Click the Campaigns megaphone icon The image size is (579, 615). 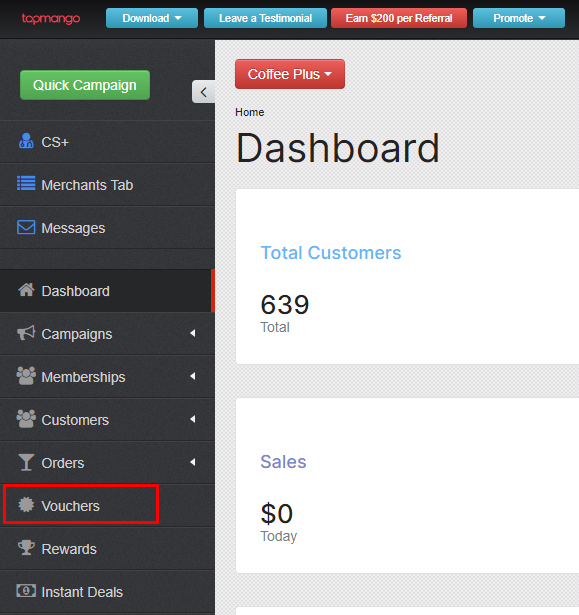(26, 333)
